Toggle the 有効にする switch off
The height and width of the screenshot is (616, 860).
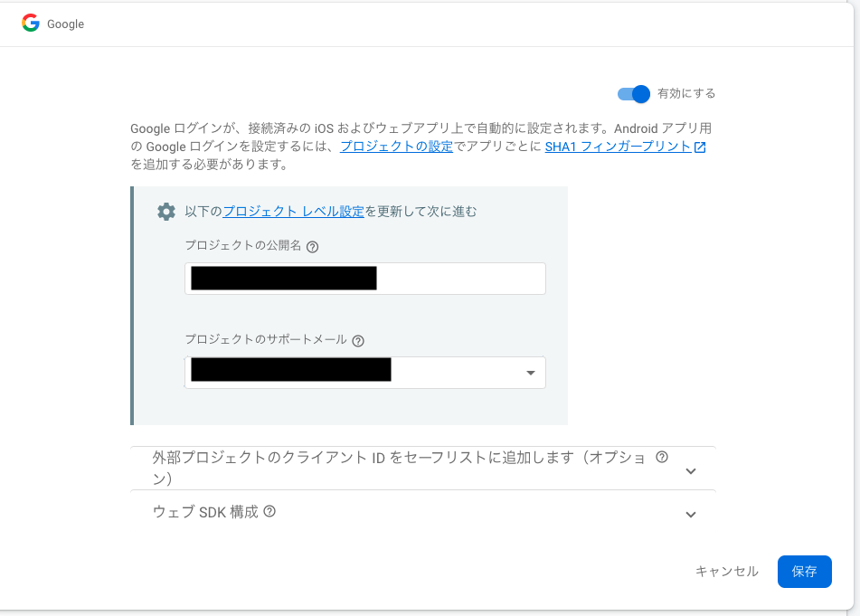[x=634, y=94]
